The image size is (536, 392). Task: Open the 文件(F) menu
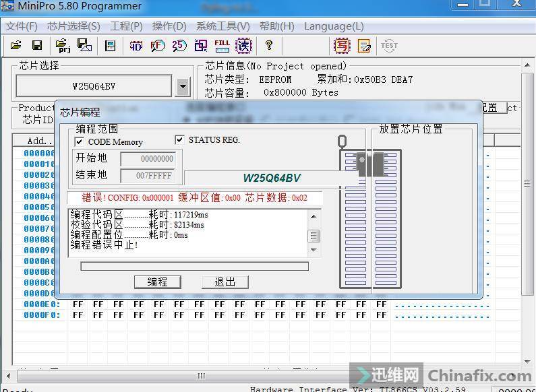click(22, 26)
